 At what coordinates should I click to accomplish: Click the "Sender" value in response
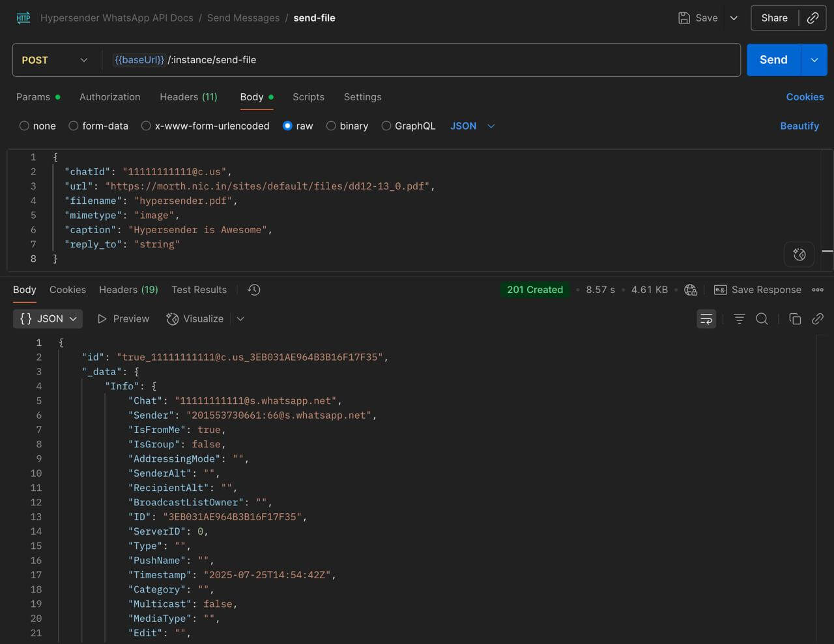pyautogui.click(x=279, y=415)
